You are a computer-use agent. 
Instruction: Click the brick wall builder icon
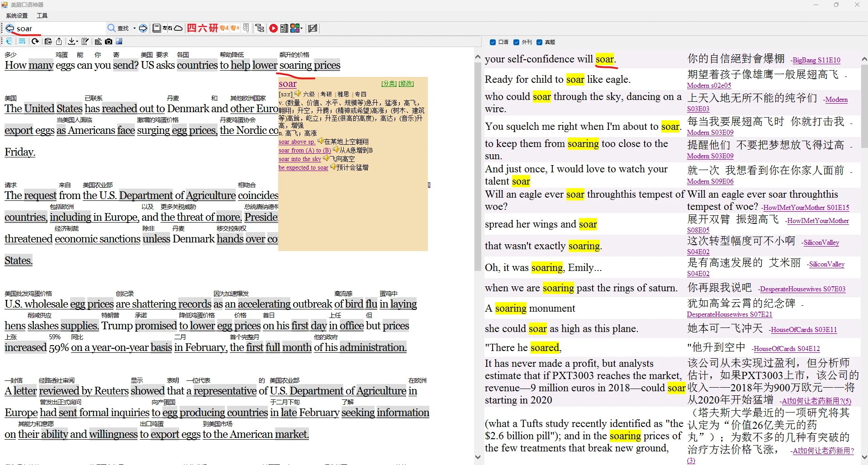(98, 41)
